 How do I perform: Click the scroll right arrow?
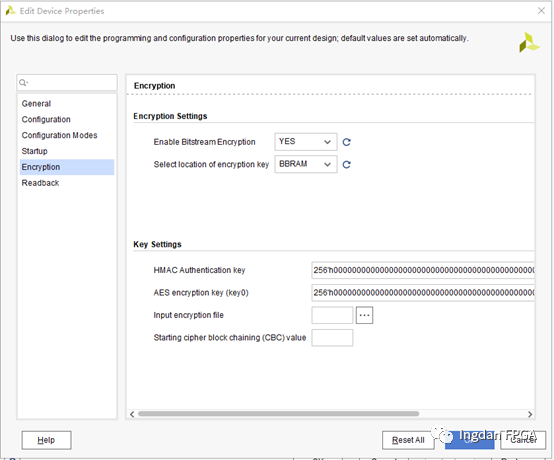[530, 414]
